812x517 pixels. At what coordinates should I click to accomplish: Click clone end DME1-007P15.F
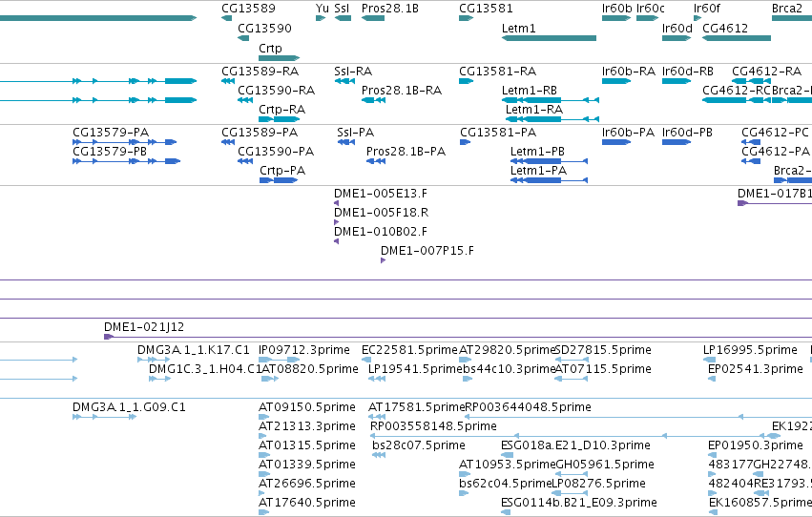coord(427,251)
